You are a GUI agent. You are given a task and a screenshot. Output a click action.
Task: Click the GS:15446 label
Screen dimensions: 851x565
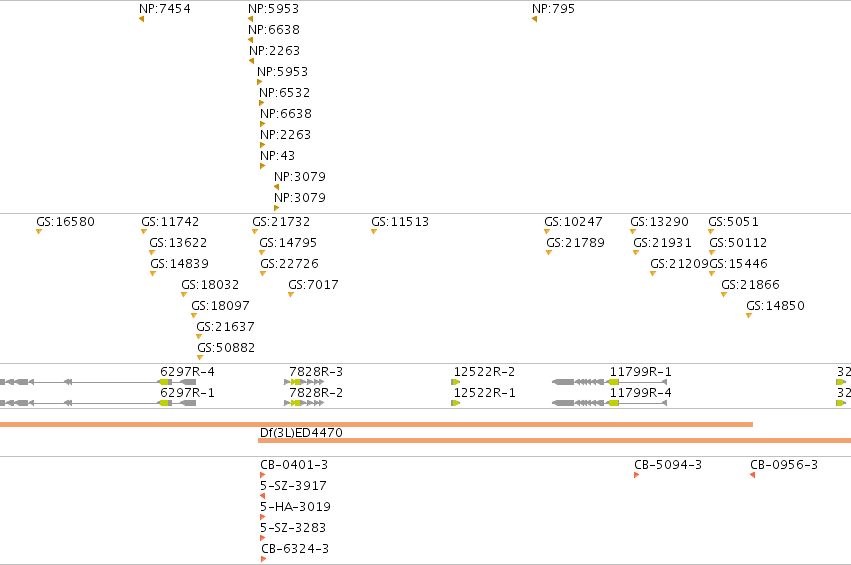coord(739,264)
